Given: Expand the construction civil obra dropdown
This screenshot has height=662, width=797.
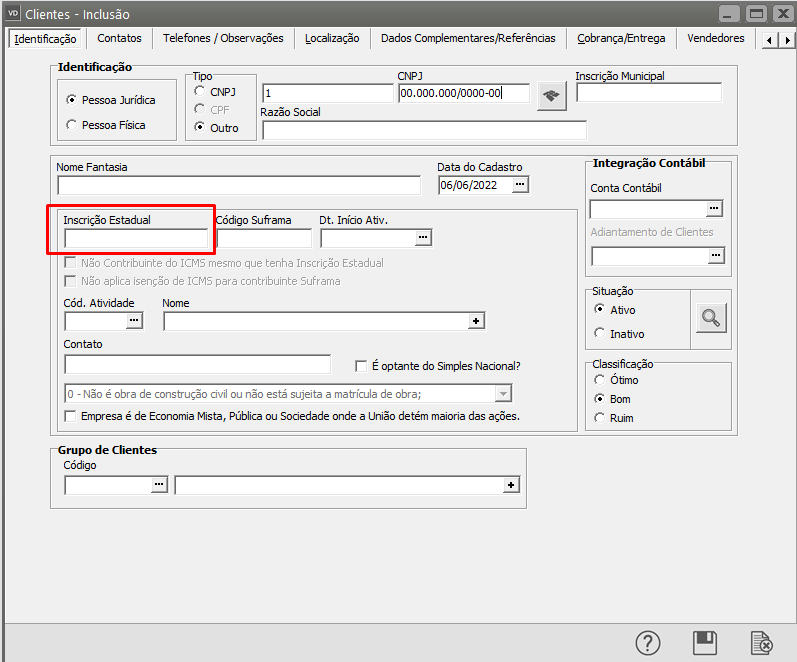Looking at the screenshot, I should [504, 393].
